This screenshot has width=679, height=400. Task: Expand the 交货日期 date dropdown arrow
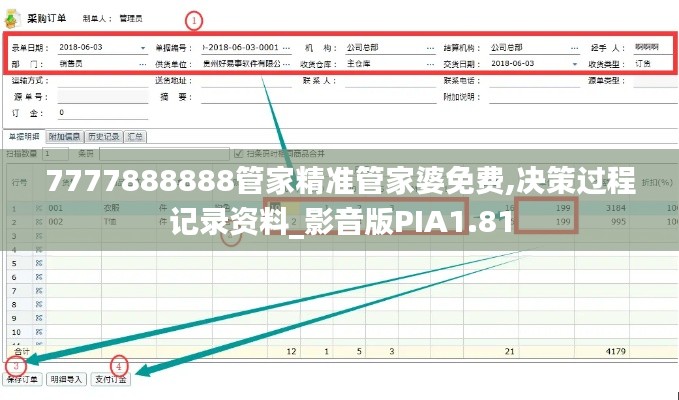click(x=574, y=64)
